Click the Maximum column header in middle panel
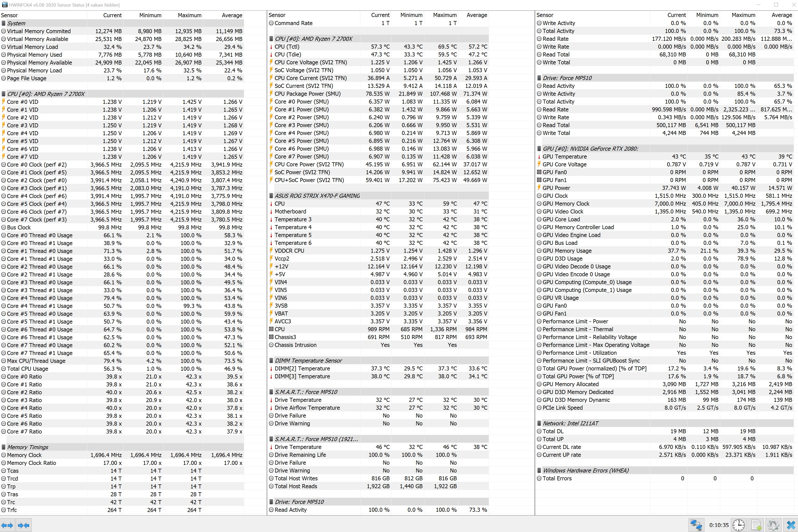 pos(445,15)
